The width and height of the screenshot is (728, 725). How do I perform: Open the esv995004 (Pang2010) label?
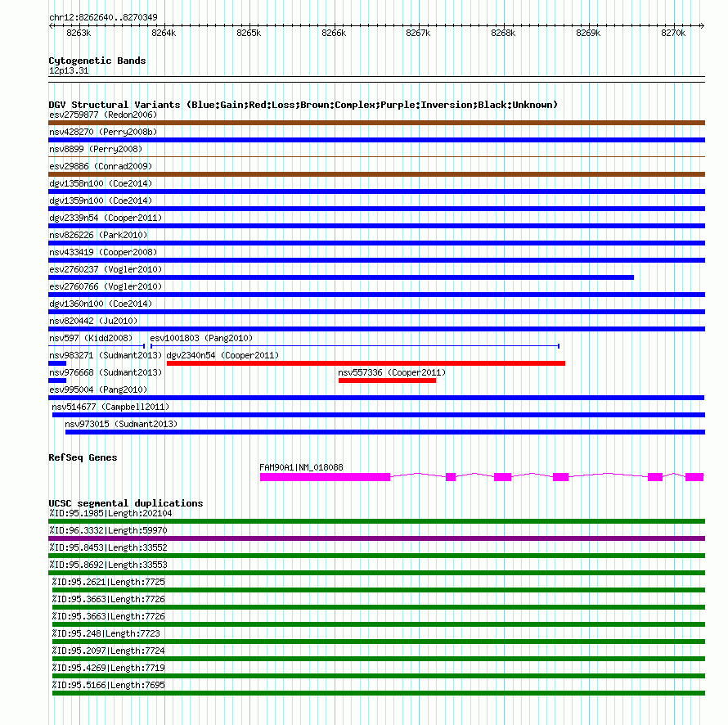98,390
